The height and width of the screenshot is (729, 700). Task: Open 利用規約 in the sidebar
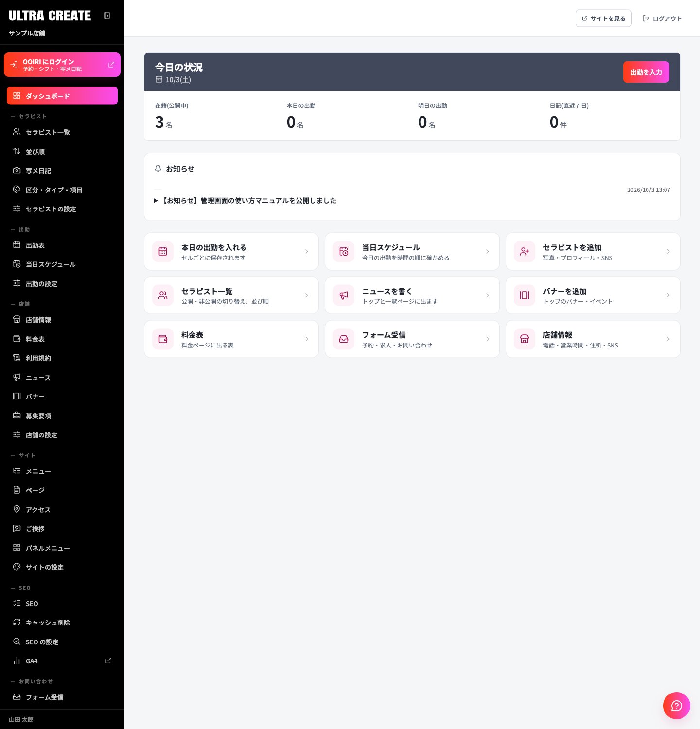pos(62,358)
